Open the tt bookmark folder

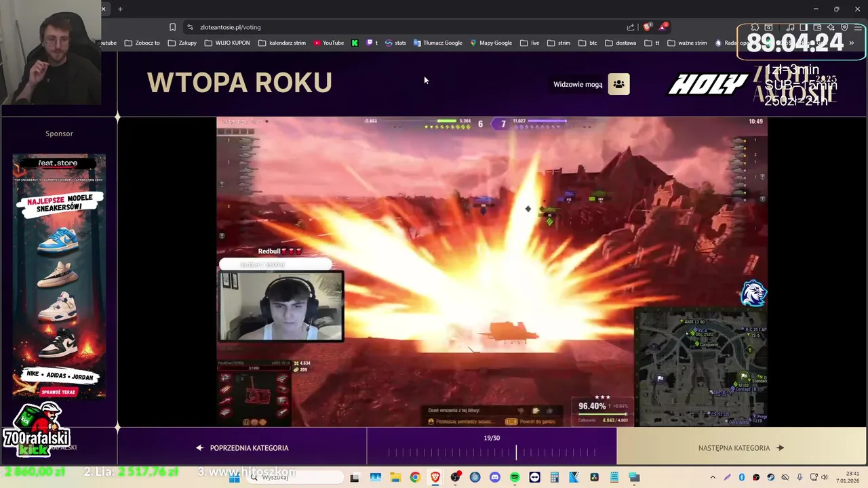pos(652,43)
